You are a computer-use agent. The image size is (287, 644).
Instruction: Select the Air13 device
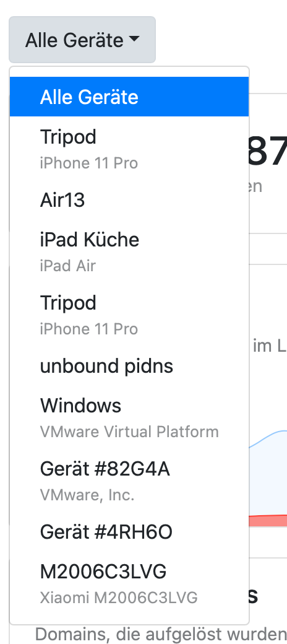click(x=129, y=200)
